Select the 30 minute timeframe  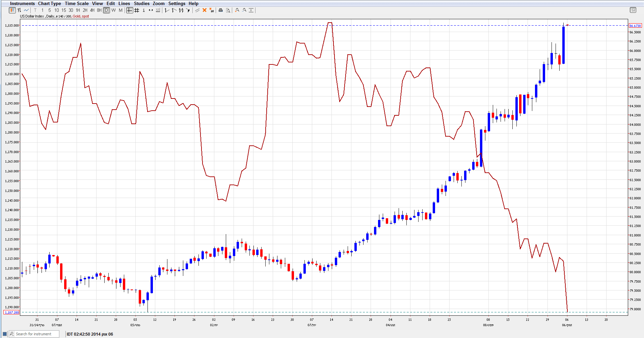pyautogui.click(x=71, y=10)
